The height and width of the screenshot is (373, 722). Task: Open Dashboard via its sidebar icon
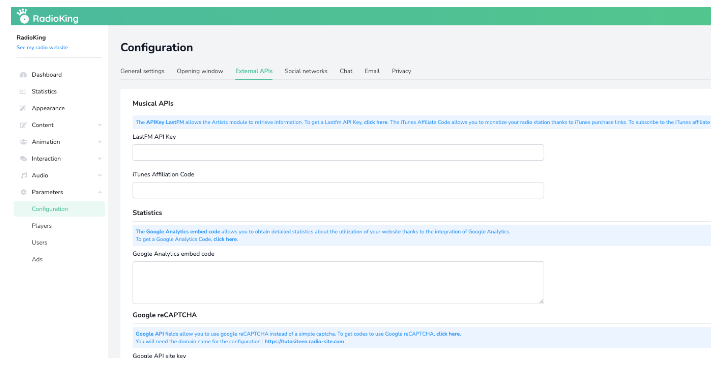(23, 75)
